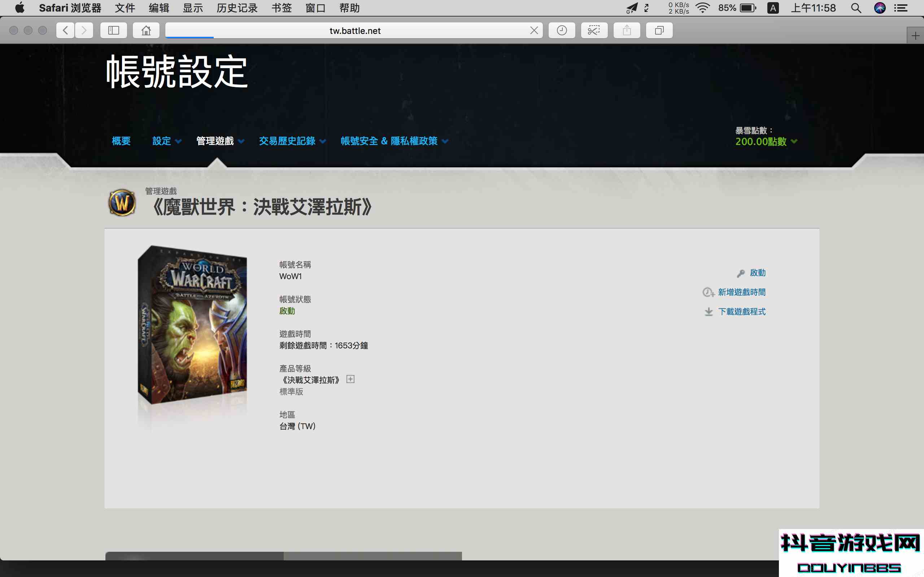Show the tab overview icon
The image size is (924, 577).
pos(659,31)
